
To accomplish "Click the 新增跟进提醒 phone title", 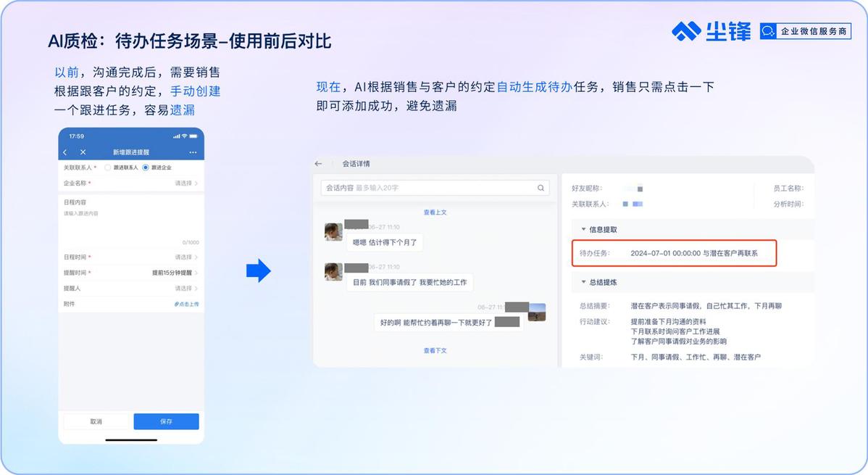I will (x=131, y=152).
